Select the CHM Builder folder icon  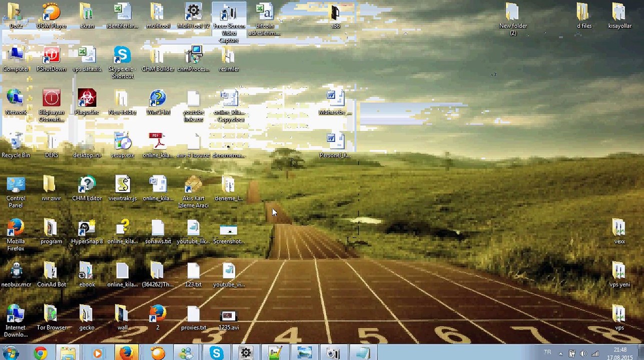click(x=158, y=59)
